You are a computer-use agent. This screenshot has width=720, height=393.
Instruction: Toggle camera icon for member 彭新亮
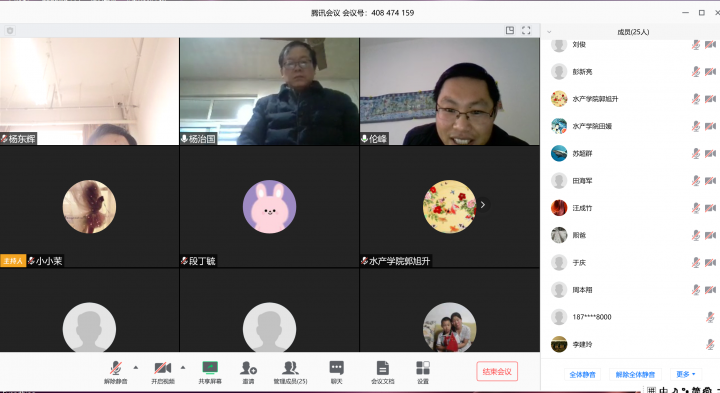(x=710, y=72)
